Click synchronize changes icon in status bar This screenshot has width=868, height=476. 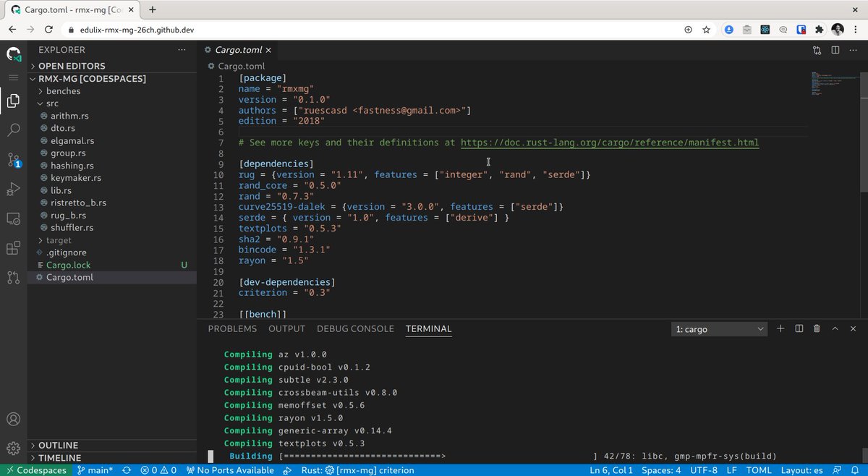tap(127, 470)
